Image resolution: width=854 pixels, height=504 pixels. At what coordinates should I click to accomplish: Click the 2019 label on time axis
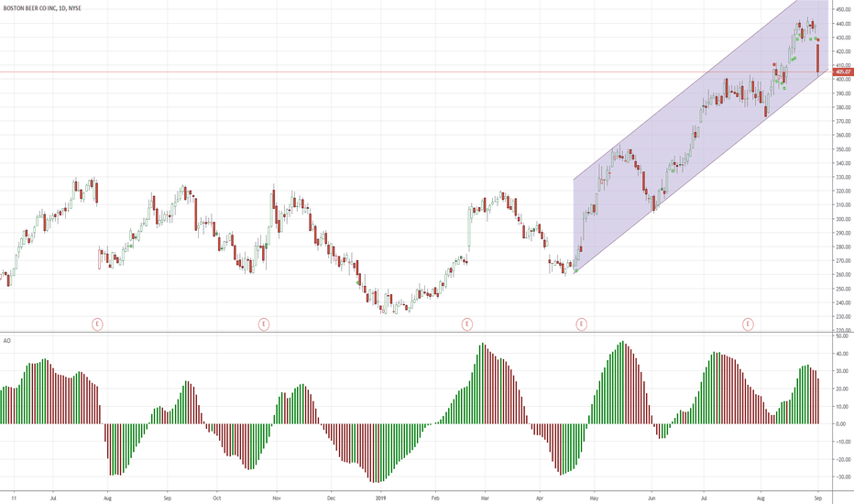pyautogui.click(x=380, y=498)
